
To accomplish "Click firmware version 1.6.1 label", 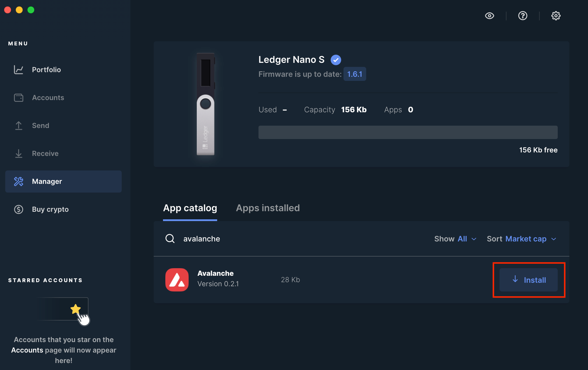I will coord(355,74).
